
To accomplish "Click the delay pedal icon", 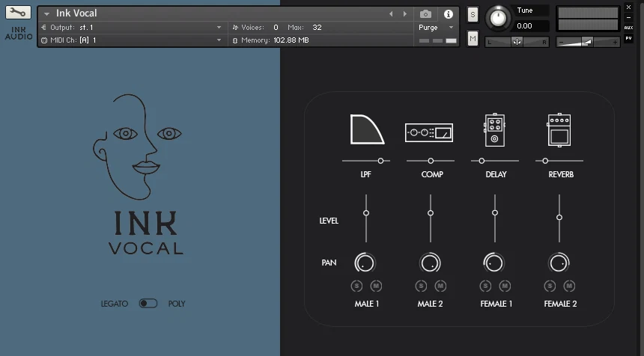I will tap(494, 129).
